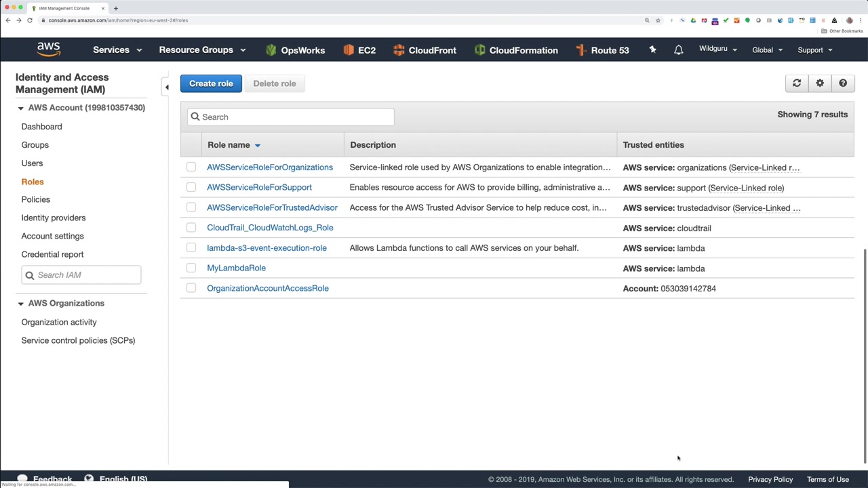Open the lambda-s3-event-execution-role link
The width and height of the screenshot is (868, 488).
(x=267, y=248)
